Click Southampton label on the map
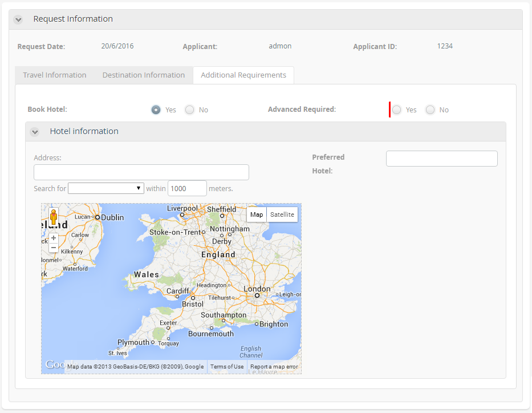The image size is (532, 413). [x=224, y=315]
